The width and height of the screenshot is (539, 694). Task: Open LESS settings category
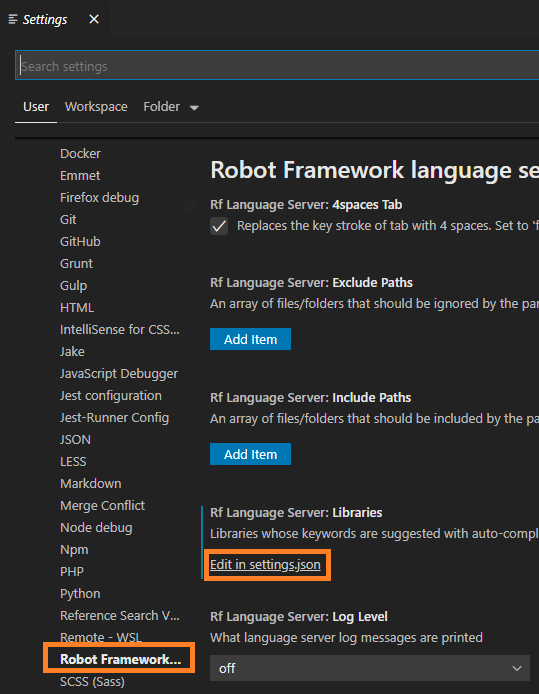pyautogui.click(x=73, y=462)
